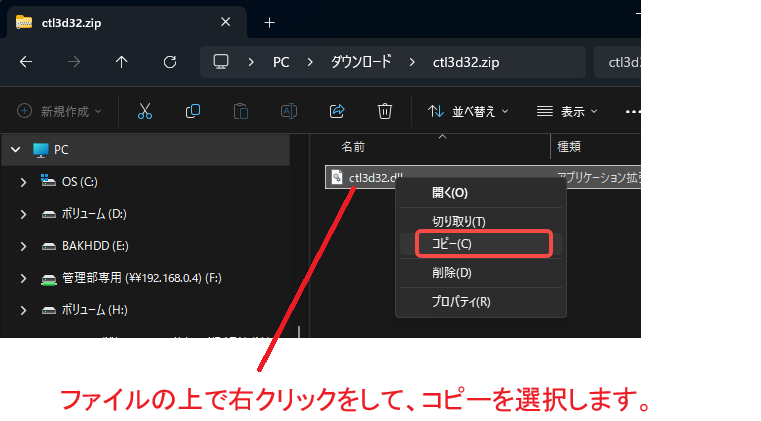This screenshot has height=421, width=761.
Task: Collapse the PC tree node
Action: click(16, 150)
